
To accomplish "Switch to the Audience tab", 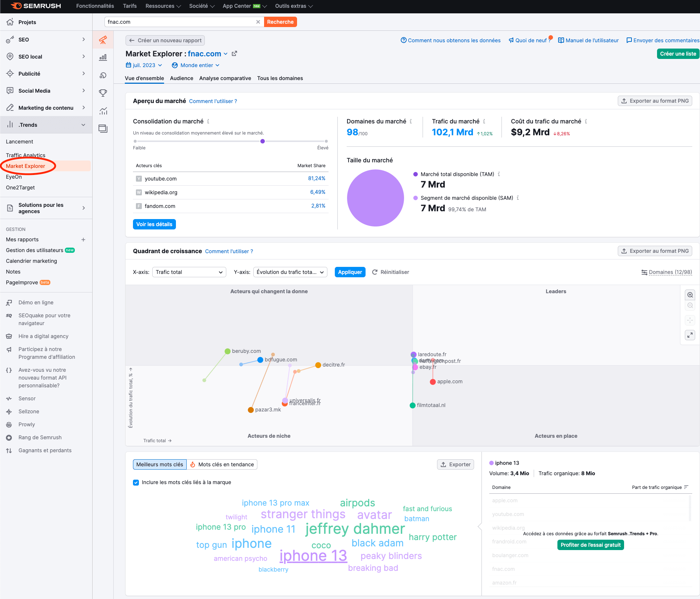I will pyautogui.click(x=181, y=78).
